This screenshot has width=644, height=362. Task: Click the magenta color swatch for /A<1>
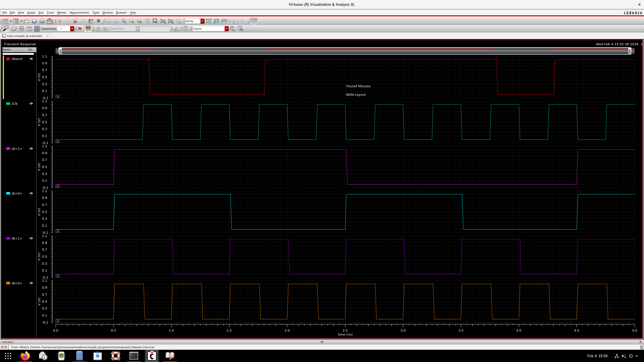pos(8,148)
